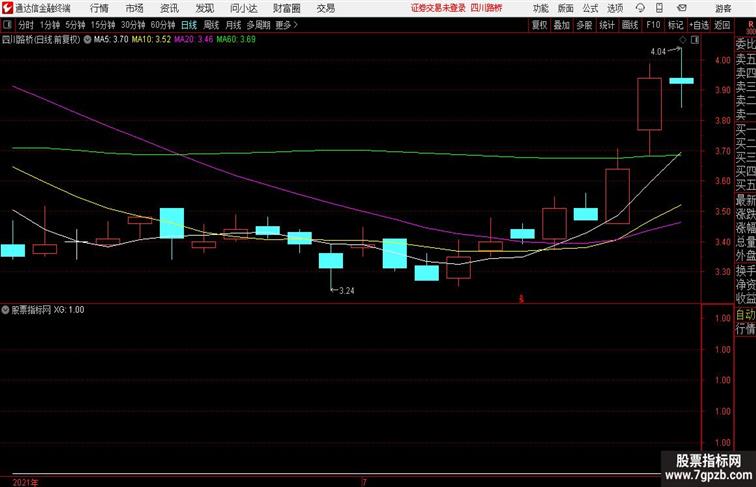Image resolution: width=756 pixels, height=487 pixels.
Task: Click the 2021年 date axis label
Action: [25, 482]
